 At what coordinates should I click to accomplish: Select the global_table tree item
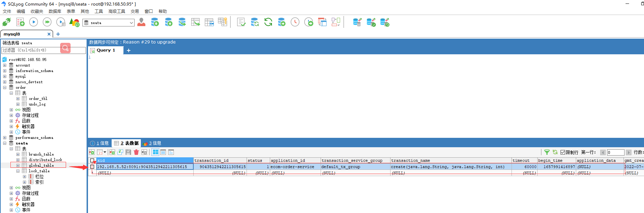[x=41, y=165]
